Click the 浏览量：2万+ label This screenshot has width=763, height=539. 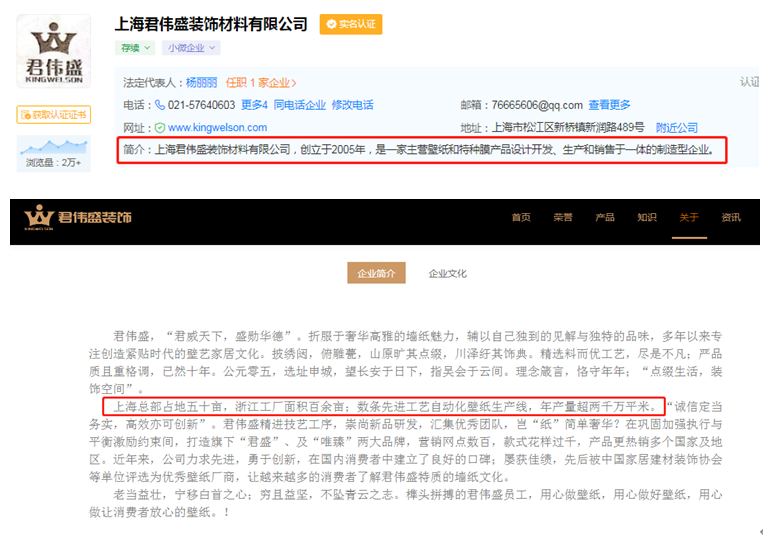coord(54,162)
